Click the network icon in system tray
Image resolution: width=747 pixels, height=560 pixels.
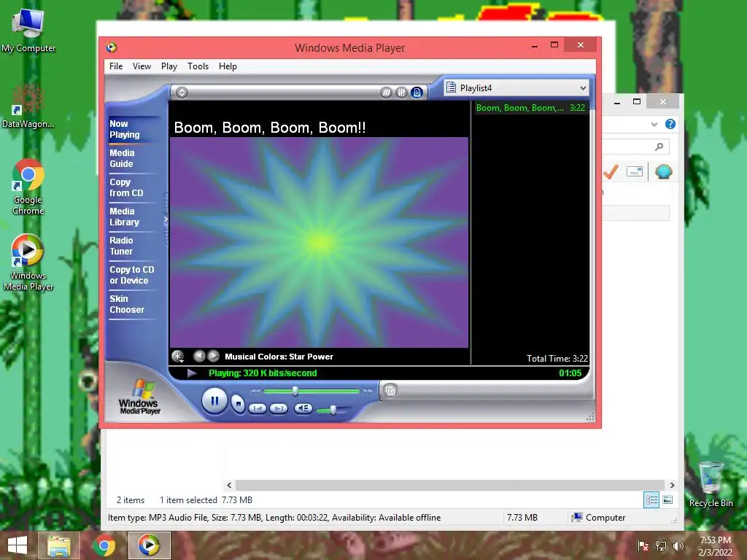pyautogui.click(x=661, y=546)
